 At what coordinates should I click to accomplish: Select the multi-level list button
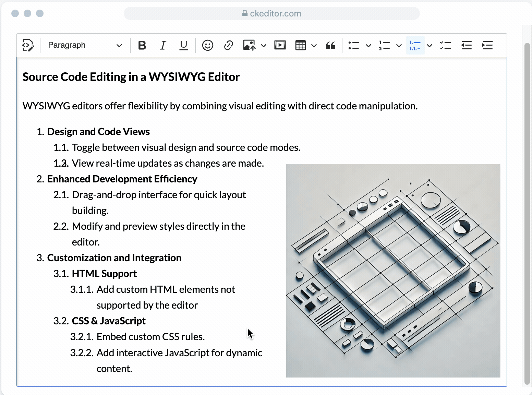coord(415,45)
